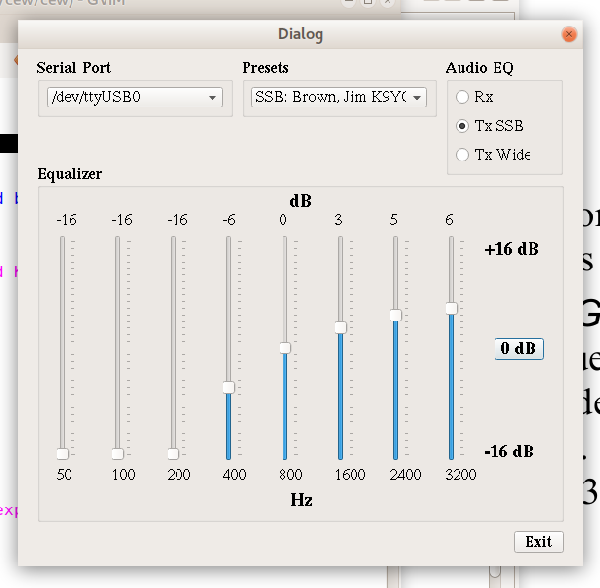Click the 100 Hz slider handle

click(x=118, y=454)
